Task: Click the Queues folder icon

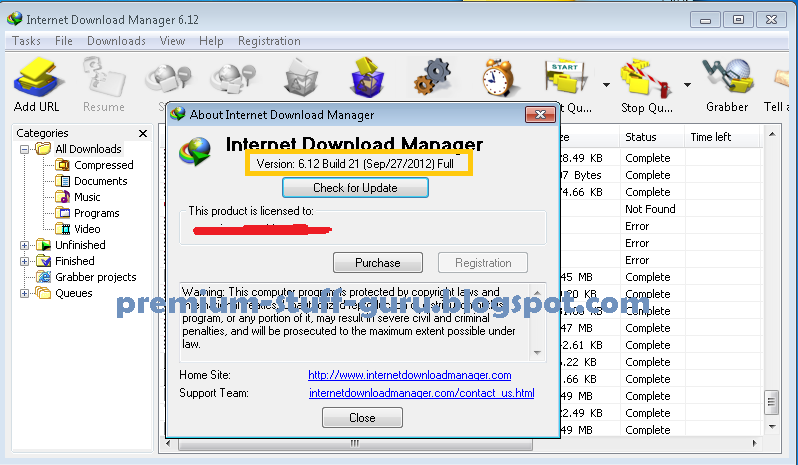Action: click(x=44, y=293)
